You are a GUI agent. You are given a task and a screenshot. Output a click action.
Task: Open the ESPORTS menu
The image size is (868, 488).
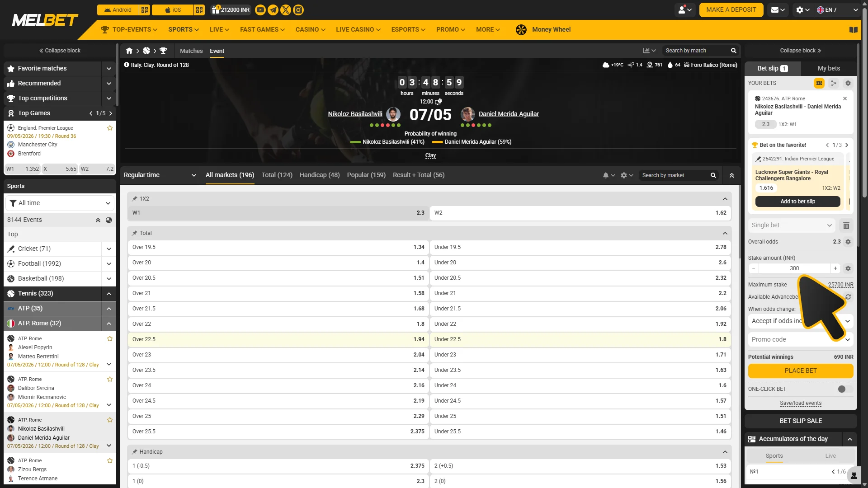[408, 30]
